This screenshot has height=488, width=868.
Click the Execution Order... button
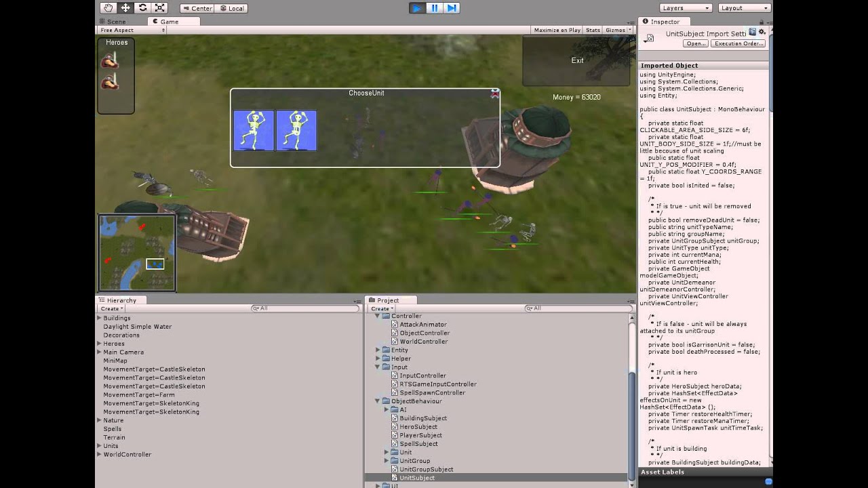tap(738, 43)
